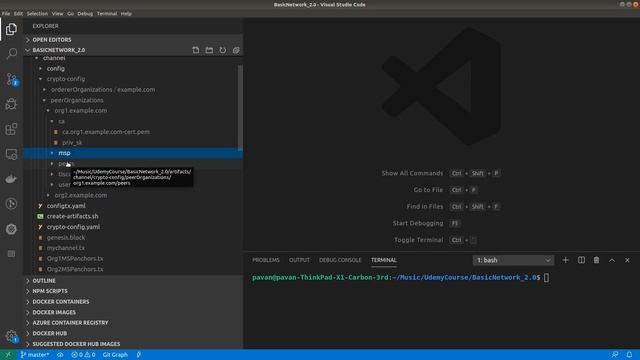The image size is (640, 360).
Task: Open the Help menu
Action: [x=126, y=13]
